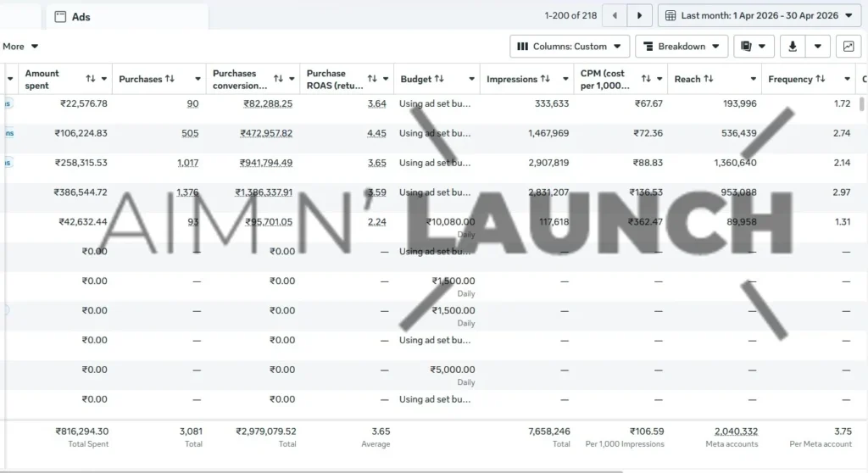868x473 pixels.
Task: Sort by Purchases arrows icon
Action: pos(170,79)
